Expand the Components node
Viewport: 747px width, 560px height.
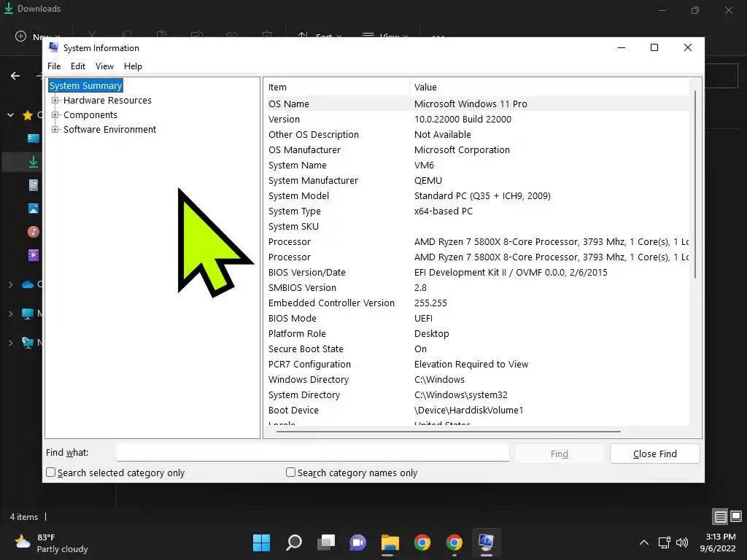pos(55,115)
